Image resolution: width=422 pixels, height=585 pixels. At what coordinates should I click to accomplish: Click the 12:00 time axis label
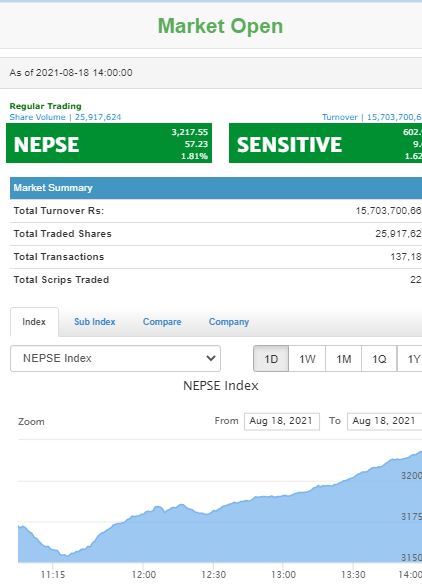click(144, 575)
